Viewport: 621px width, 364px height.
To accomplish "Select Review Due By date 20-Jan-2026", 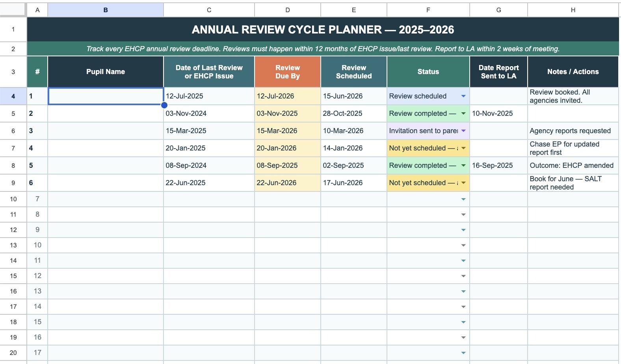I will coord(288,148).
